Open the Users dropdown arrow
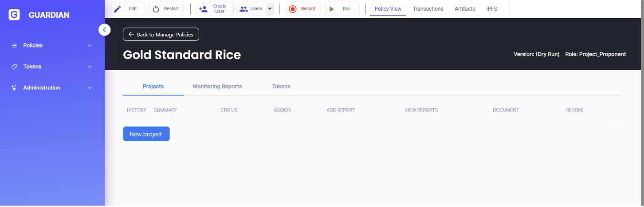This screenshot has height=207, width=644. point(270,9)
